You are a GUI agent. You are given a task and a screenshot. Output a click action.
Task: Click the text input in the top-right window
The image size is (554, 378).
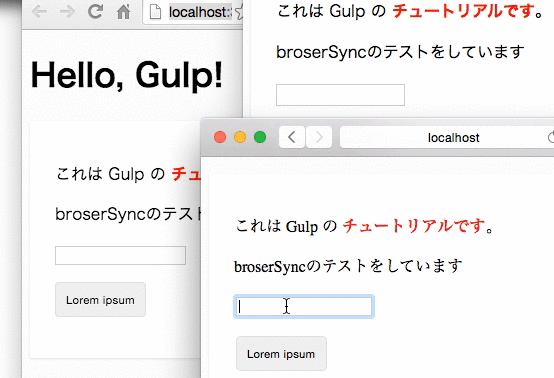pyautogui.click(x=340, y=95)
